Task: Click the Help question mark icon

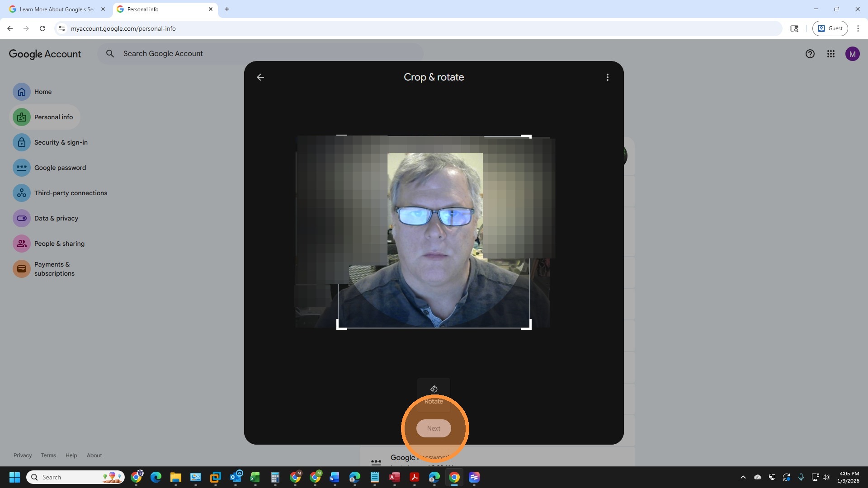Action: [x=810, y=54]
